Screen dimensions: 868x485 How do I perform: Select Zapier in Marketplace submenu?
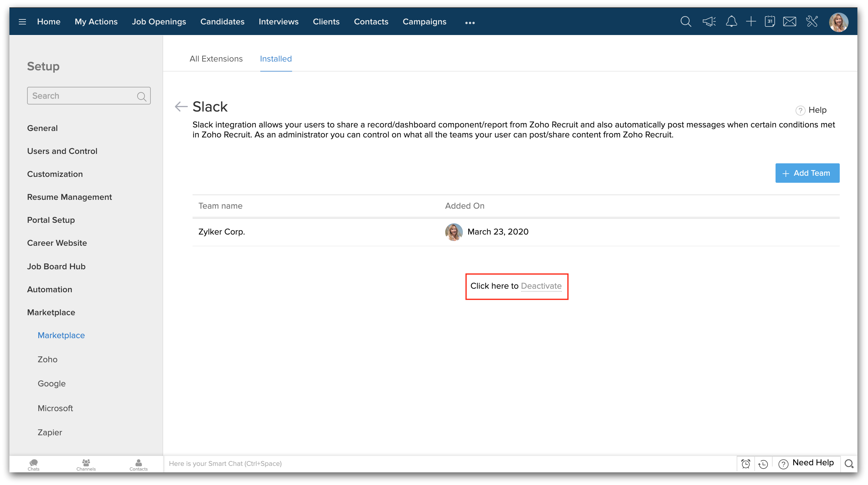(x=50, y=432)
